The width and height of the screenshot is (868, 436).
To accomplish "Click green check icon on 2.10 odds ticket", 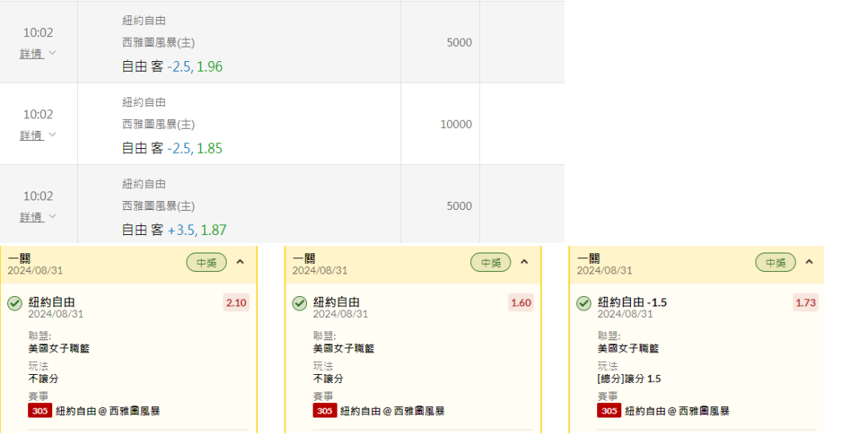I will click(x=14, y=303).
